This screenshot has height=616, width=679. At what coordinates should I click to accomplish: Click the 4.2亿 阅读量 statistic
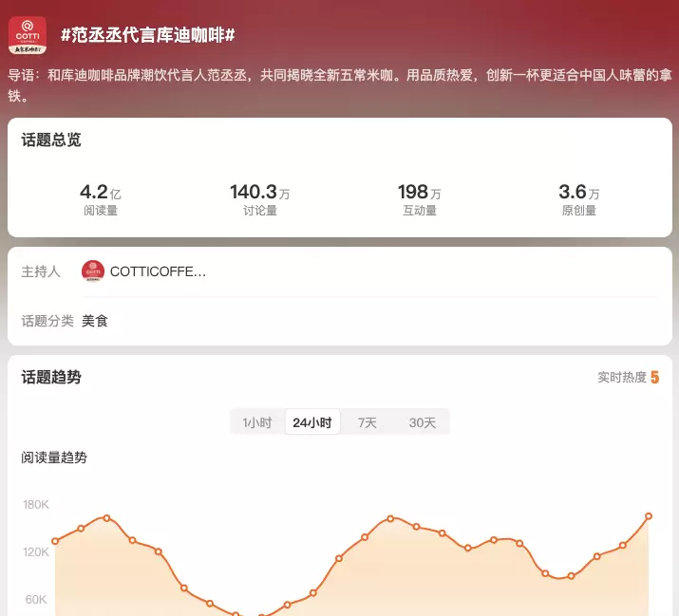coord(100,199)
